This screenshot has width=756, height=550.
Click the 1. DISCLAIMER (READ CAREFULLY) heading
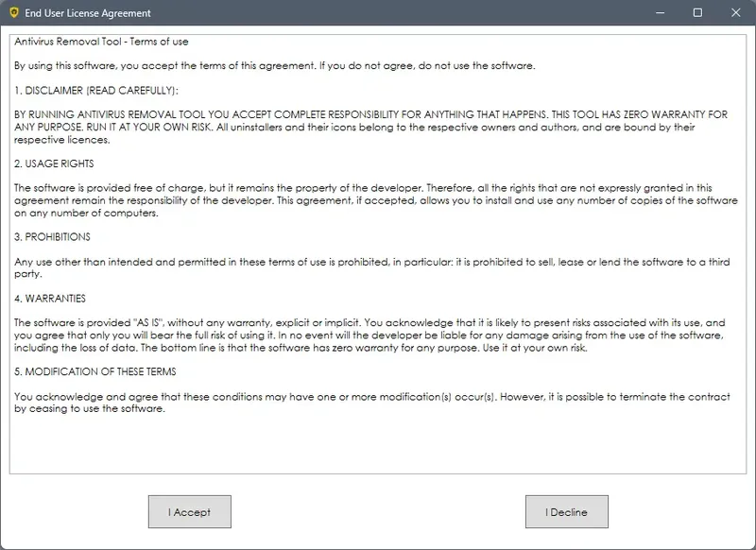coord(95,91)
